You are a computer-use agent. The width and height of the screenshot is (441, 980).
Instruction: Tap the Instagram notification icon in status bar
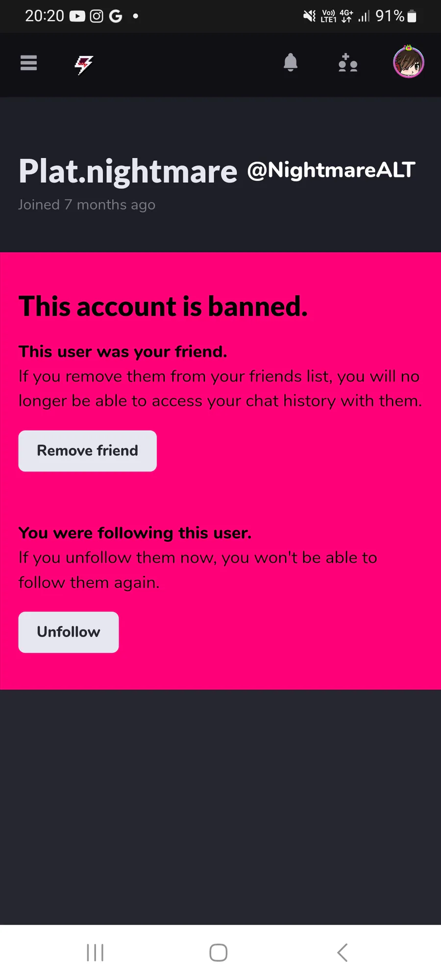pos(97,16)
